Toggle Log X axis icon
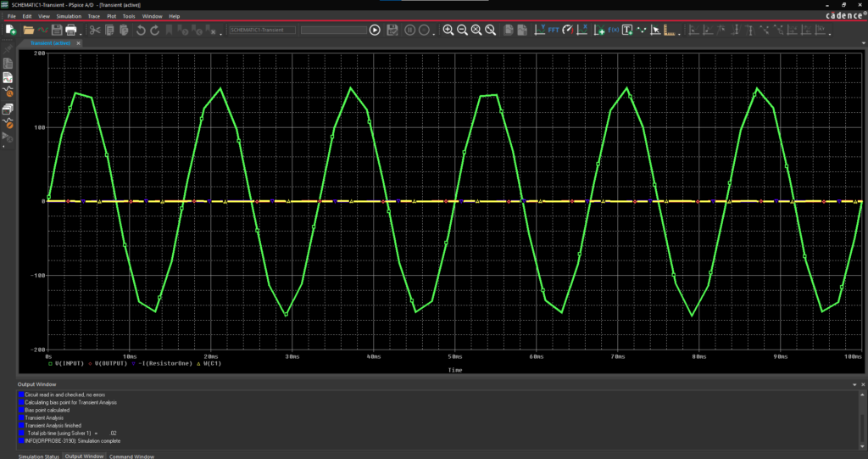The height and width of the screenshot is (459, 868). click(x=582, y=30)
